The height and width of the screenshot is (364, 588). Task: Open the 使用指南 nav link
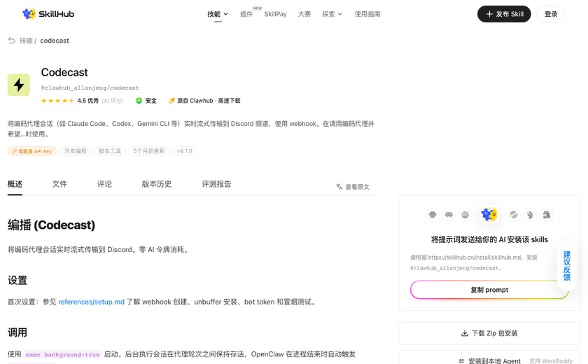367,14
